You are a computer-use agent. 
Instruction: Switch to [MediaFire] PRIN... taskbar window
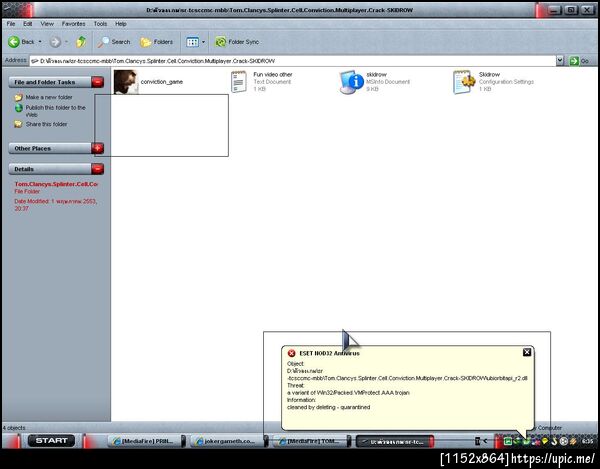pyautogui.click(x=144, y=441)
